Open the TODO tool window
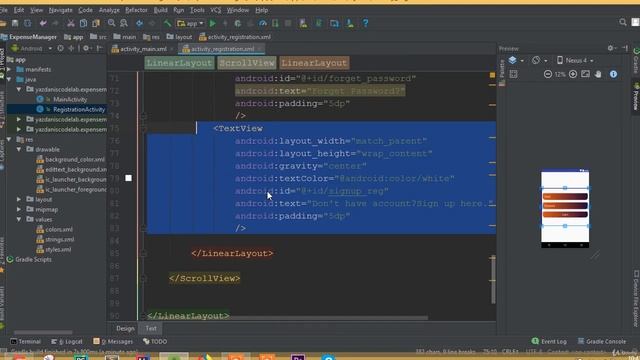The width and height of the screenshot is (640, 360). tap(155, 342)
